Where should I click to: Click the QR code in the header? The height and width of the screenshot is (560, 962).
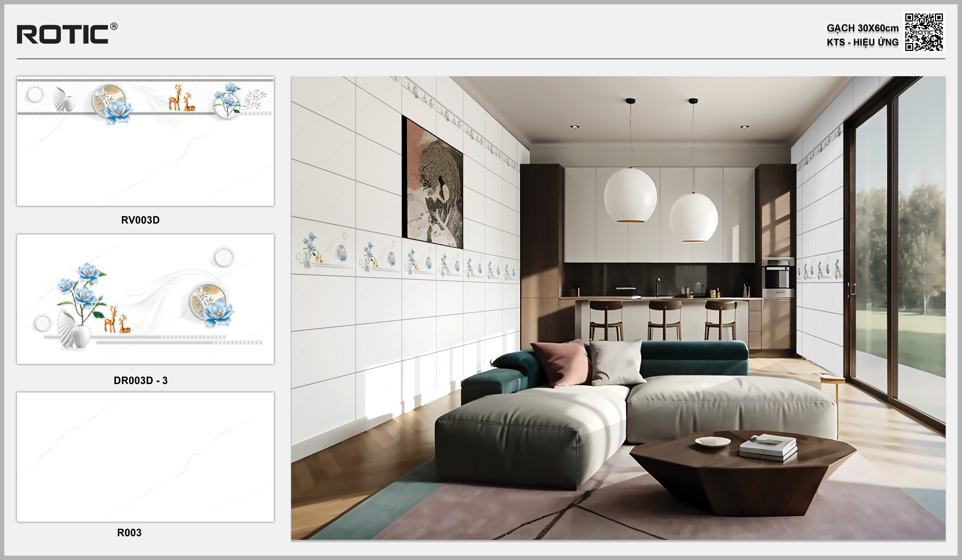coord(924,32)
